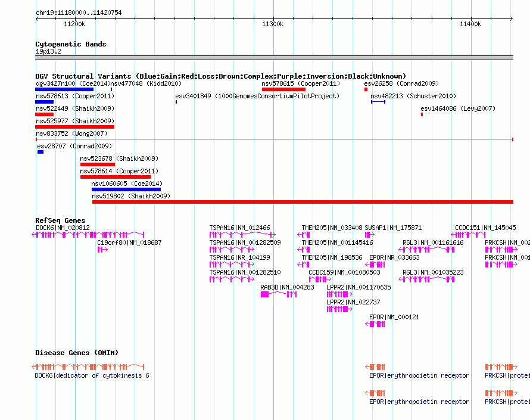Click the 11300k ruler tick label
The height and width of the screenshot is (420, 530).
273,24
